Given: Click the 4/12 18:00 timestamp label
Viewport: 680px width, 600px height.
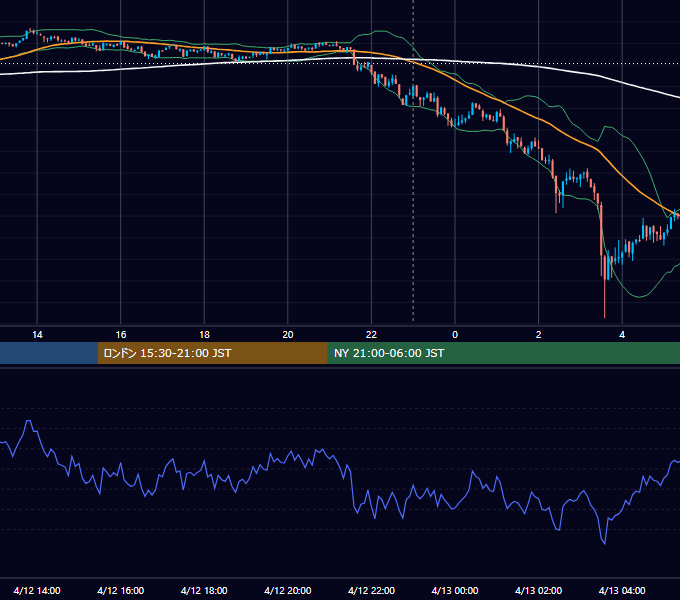Looking at the screenshot, I should click(204, 590).
